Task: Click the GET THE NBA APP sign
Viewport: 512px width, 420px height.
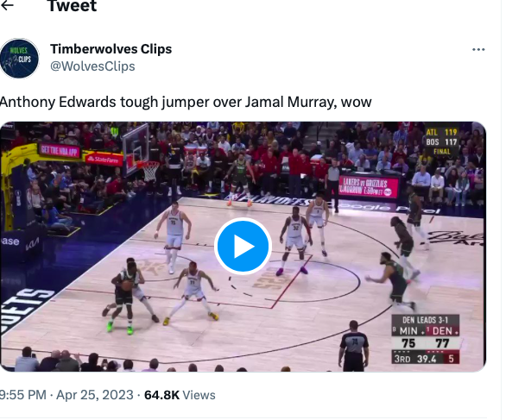Action: pyautogui.click(x=60, y=150)
